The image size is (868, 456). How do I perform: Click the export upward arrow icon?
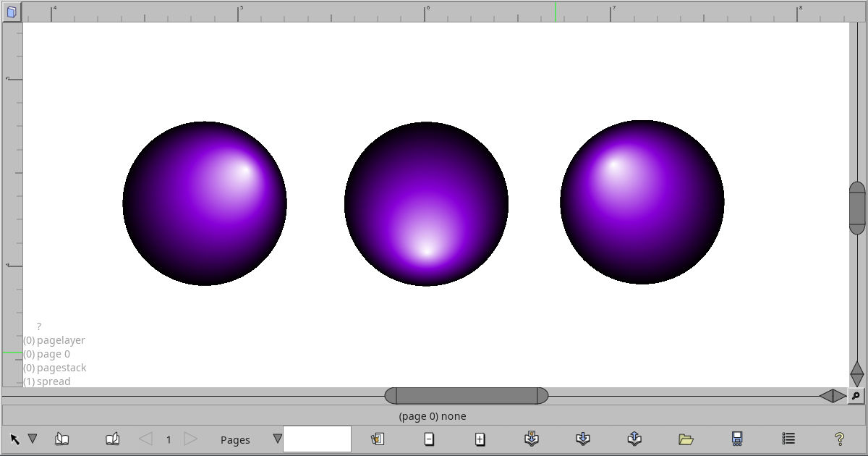point(634,438)
